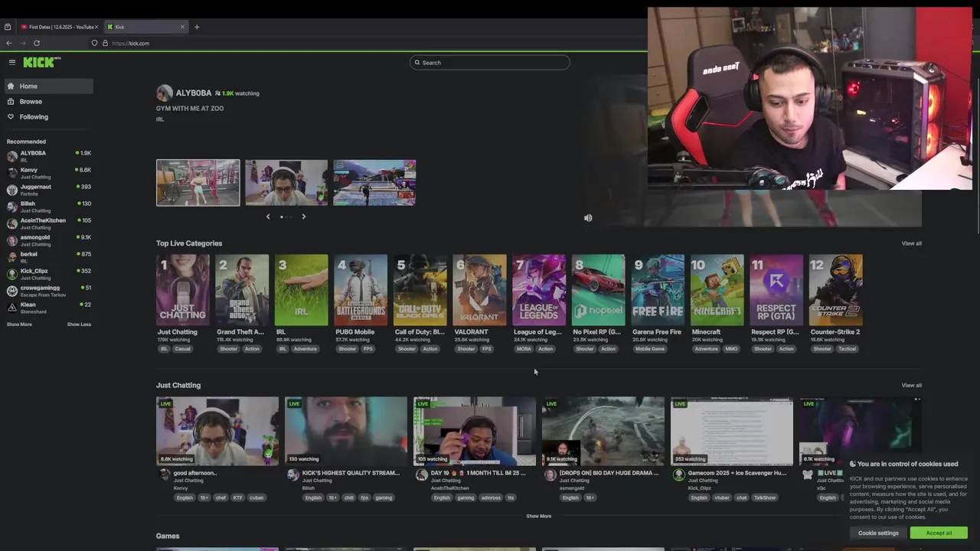Viewport: 980px width, 551px height.
Task: Open VALORANT category card
Action: (x=479, y=290)
